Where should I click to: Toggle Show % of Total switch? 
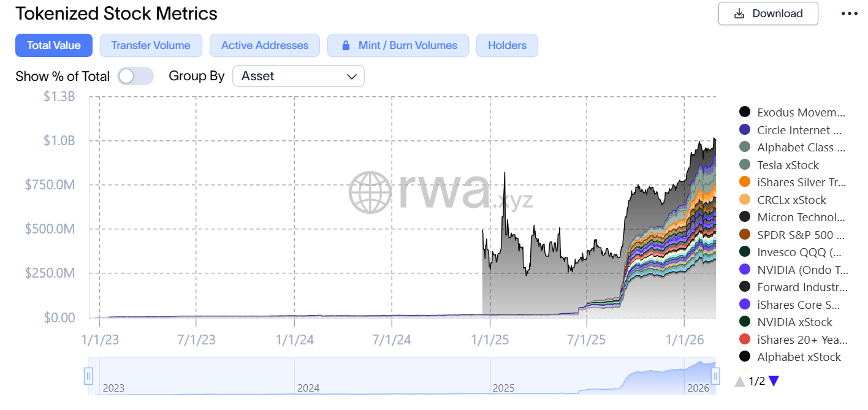135,77
